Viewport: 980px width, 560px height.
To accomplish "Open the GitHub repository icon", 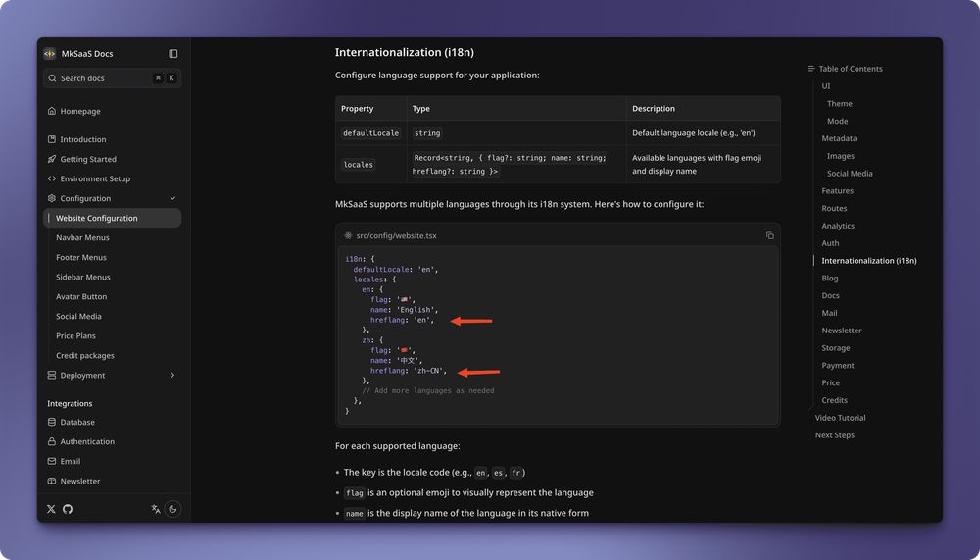I will [68, 509].
